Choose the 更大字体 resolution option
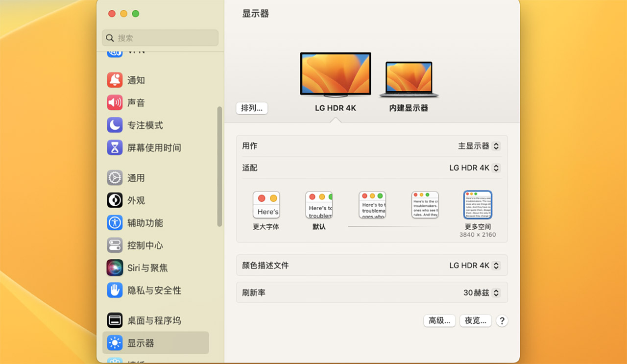627x364 pixels. coord(266,205)
